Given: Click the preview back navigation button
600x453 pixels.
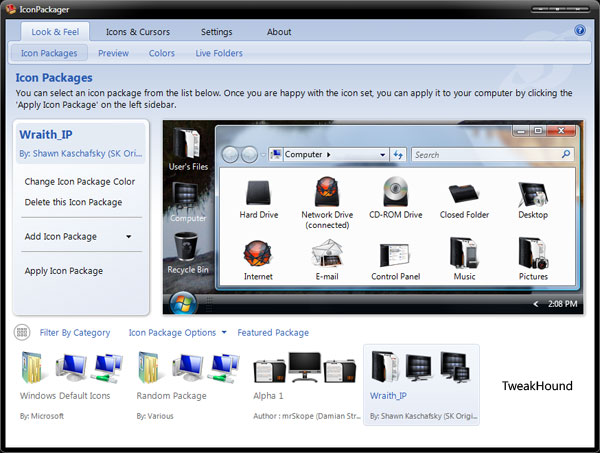Looking at the screenshot, I should (230, 155).
